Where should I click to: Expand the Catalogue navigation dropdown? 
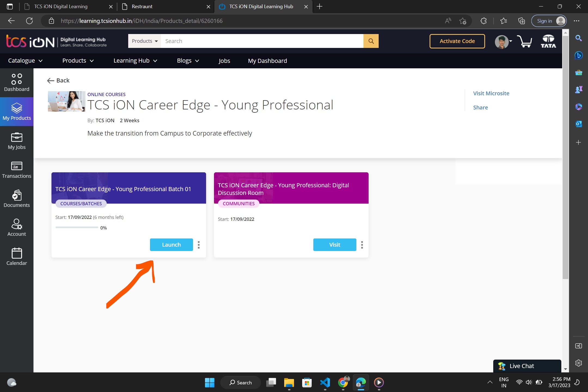[25, 61]
